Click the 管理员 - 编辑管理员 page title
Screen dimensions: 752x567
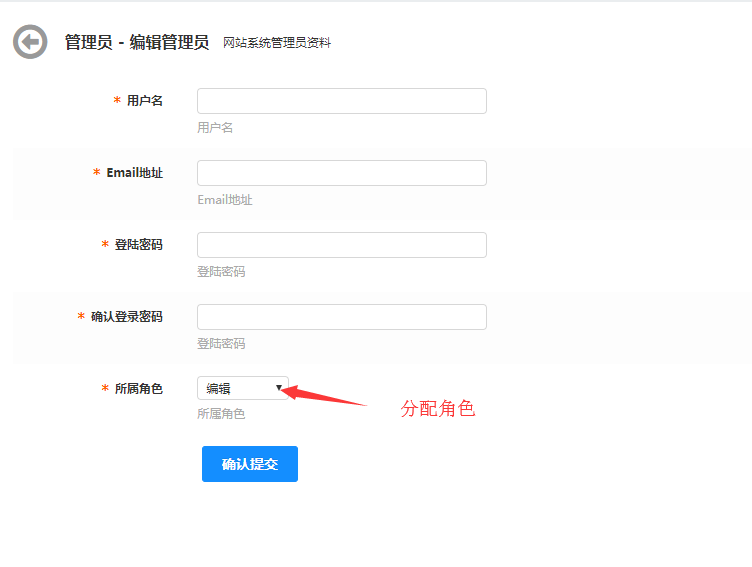click(136, 42)
